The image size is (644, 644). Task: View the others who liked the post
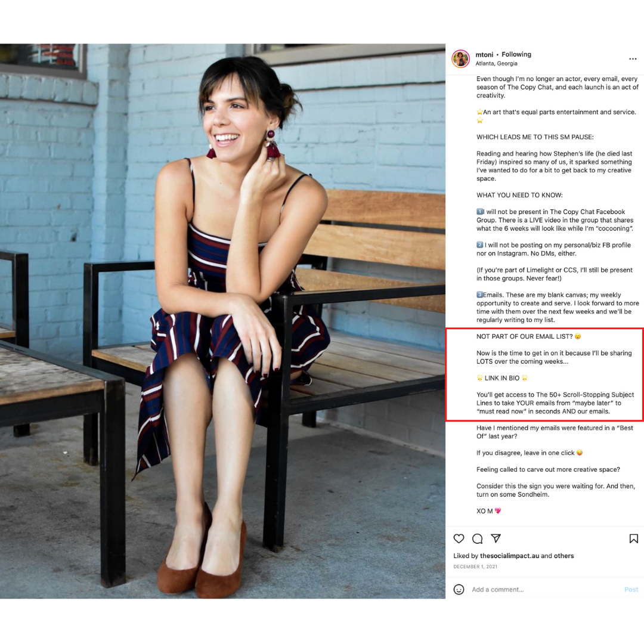tap(563, 556)
